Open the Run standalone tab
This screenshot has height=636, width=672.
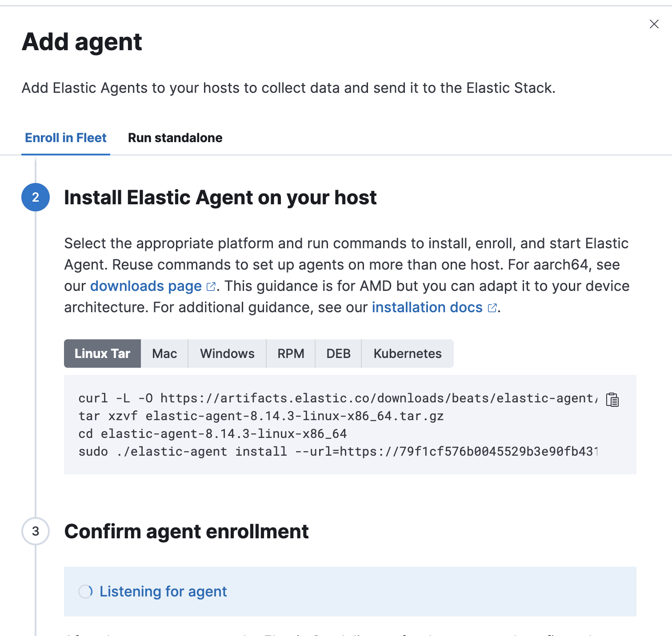[x=175, y=138]
